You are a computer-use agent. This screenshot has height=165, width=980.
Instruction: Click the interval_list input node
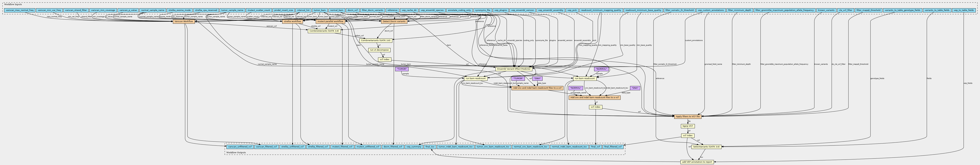tap(303, 10)
